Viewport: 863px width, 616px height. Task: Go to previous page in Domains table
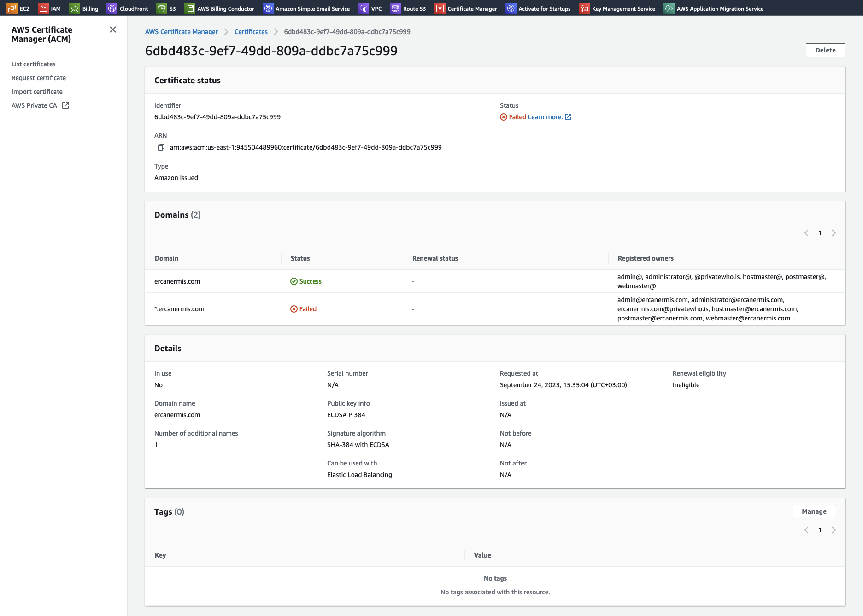[x=806, y=233]
